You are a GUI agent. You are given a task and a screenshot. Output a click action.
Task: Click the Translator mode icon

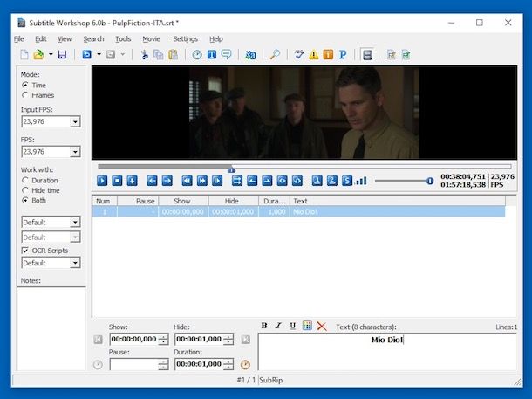point(250,55)
